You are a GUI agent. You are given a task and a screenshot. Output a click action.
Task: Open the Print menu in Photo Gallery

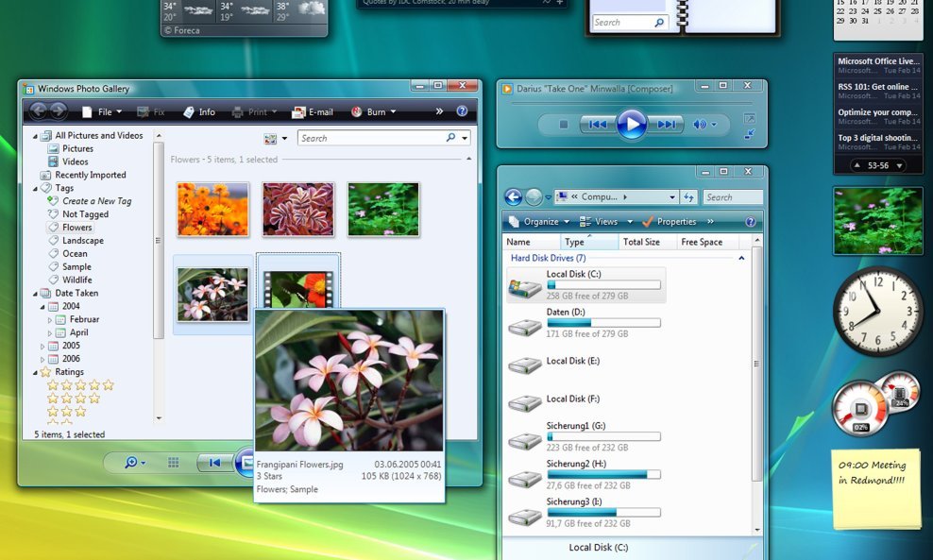tap(255, 111)
